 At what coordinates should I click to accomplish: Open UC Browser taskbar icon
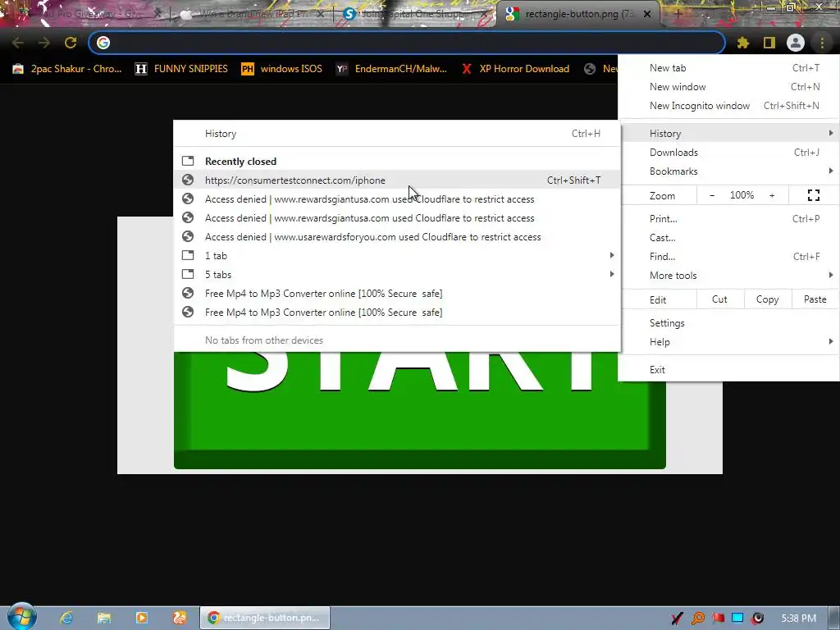pyautogui.click(x=180, y=618)
